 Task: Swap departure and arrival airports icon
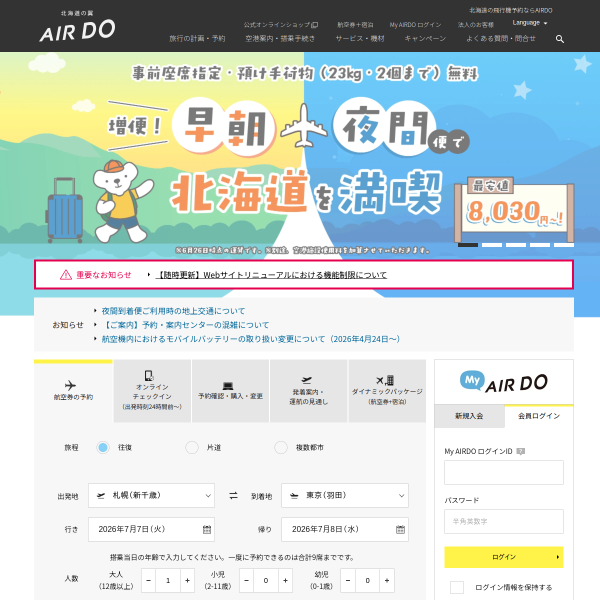(x=233, y=496)
